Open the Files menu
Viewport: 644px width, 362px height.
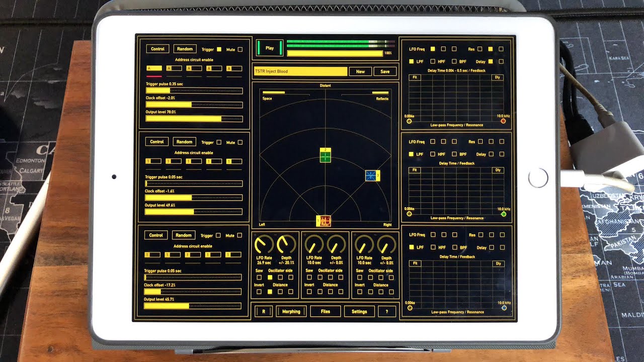pos(326,312)
